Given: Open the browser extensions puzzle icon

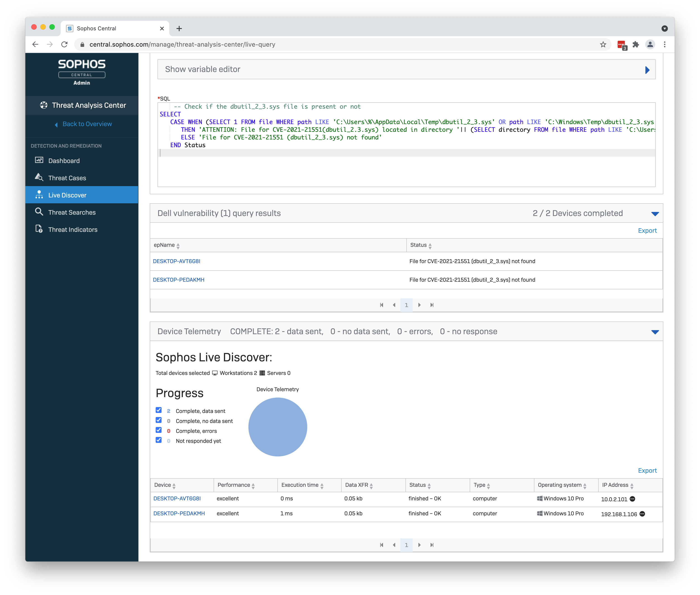Looking at the screenshot, I should 636,45.
